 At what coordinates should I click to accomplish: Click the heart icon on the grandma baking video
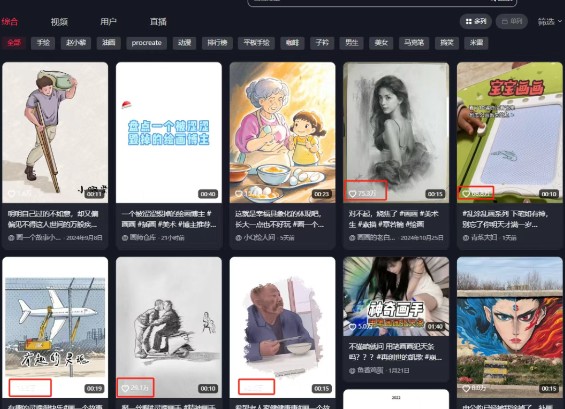coord(239,194)
